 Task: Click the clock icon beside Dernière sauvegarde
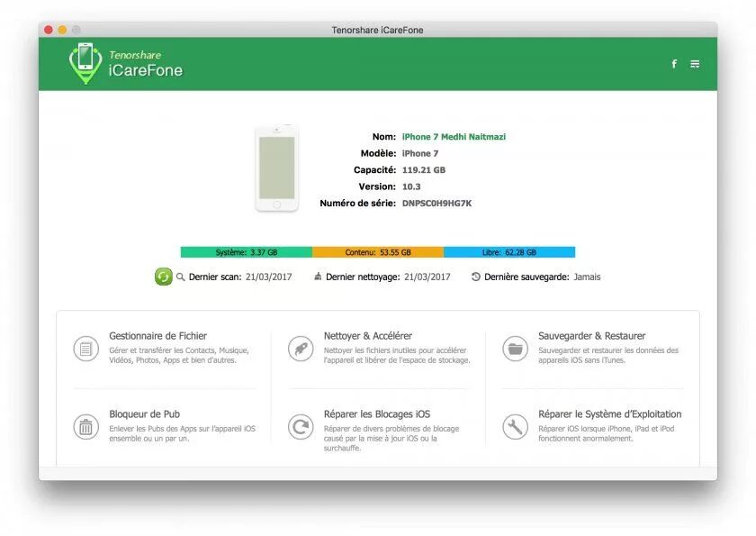(475, 277)
